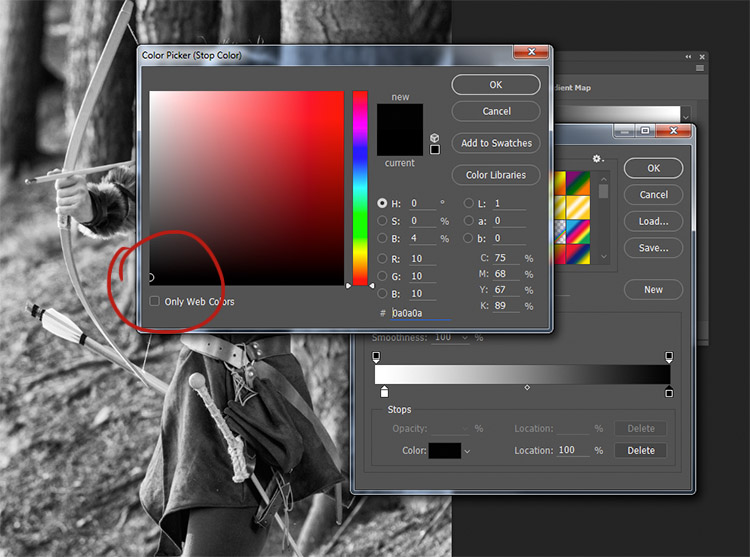Viewport: 750px width, 557px height.
Task: Open the Gradient Map gradient dropdown arrow
Action: (x=686, y=116)
